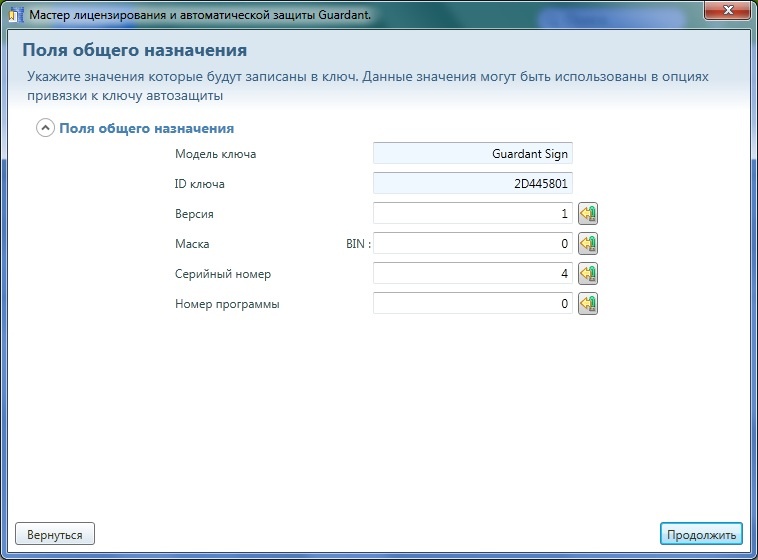Click the BIN format label beside Маска
The height and width of the screenshot is (560, 758).
[357, 244]
